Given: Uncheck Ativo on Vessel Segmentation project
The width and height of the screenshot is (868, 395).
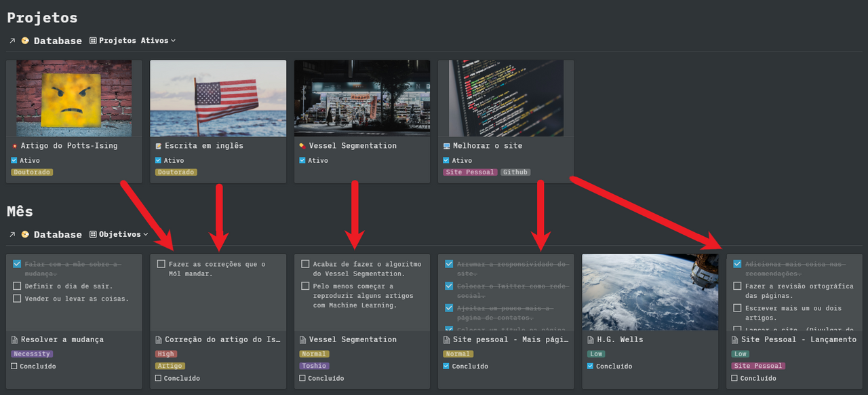Looking at the screenshot, I should (x=302, y=161).
